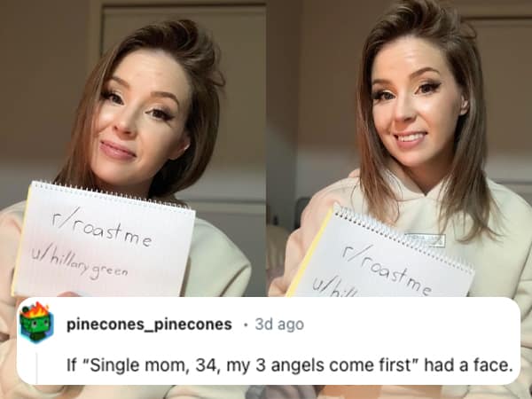Collapse the comment thread line below the avatar
The width and height of the screenshot is (532, 399).
click(x=36, y=367)
